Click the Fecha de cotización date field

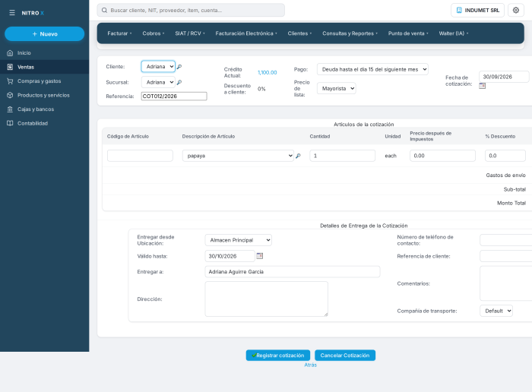pos(504,77)
